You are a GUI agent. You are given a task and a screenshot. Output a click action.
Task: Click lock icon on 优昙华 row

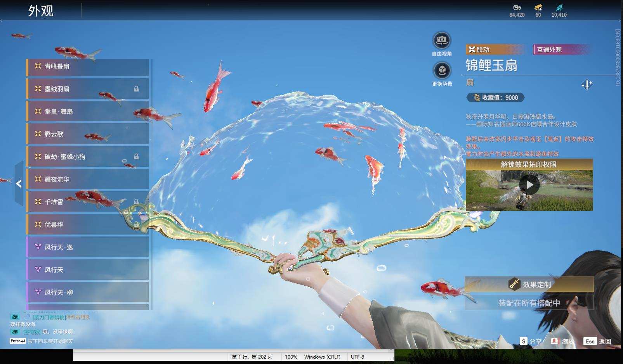click(x=136, y=224)
